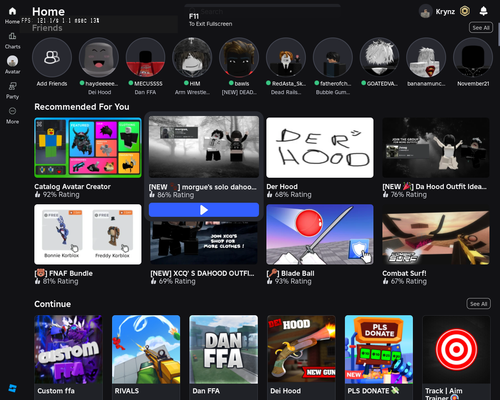Open morgue's solo dahood thumbnail
Viewport: 500px width, 400px height.
[204, 147]
